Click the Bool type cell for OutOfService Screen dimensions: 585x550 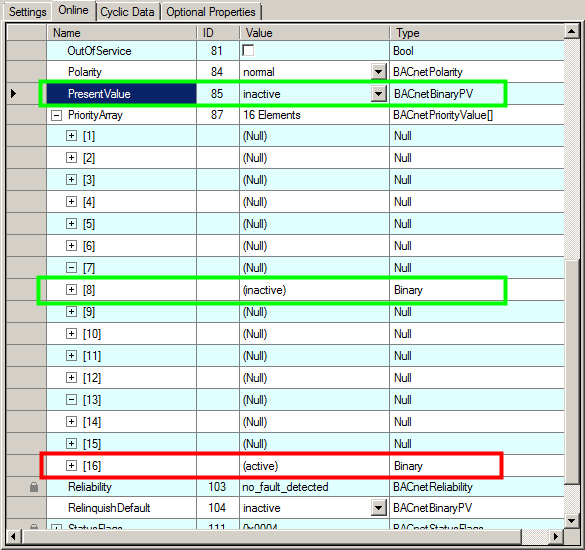tap(477, 51)
